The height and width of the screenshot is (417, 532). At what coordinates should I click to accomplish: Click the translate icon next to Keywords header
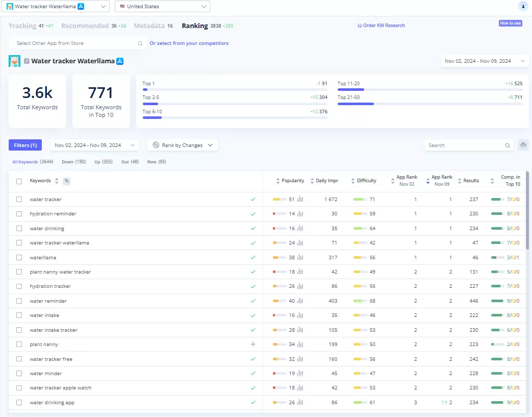[66, 181]
